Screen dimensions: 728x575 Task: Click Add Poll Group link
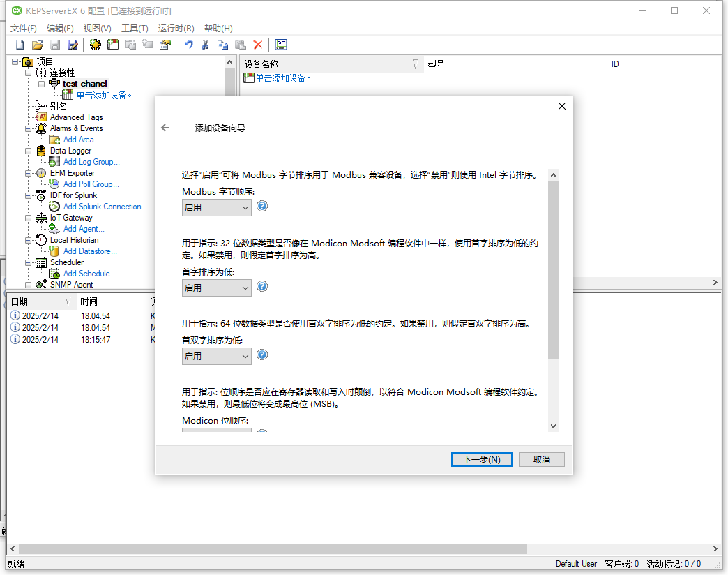91,184
